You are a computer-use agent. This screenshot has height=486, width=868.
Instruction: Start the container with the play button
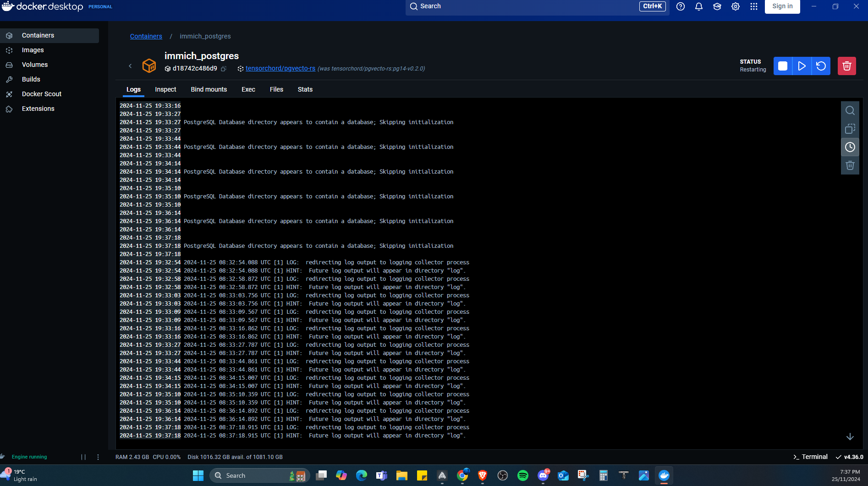coord(802,66)
